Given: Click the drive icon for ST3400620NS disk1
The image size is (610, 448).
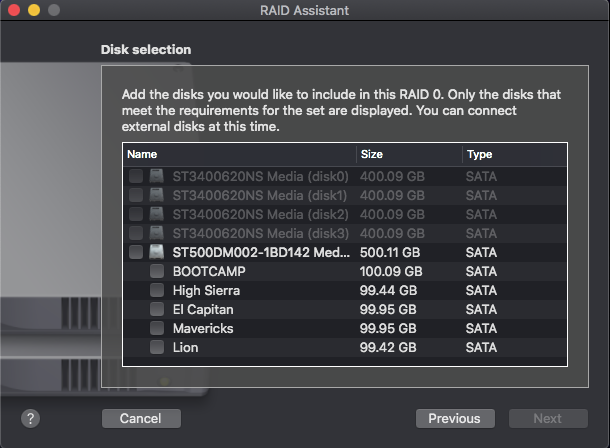Looking at the screenshot, I should pos(156,195).
